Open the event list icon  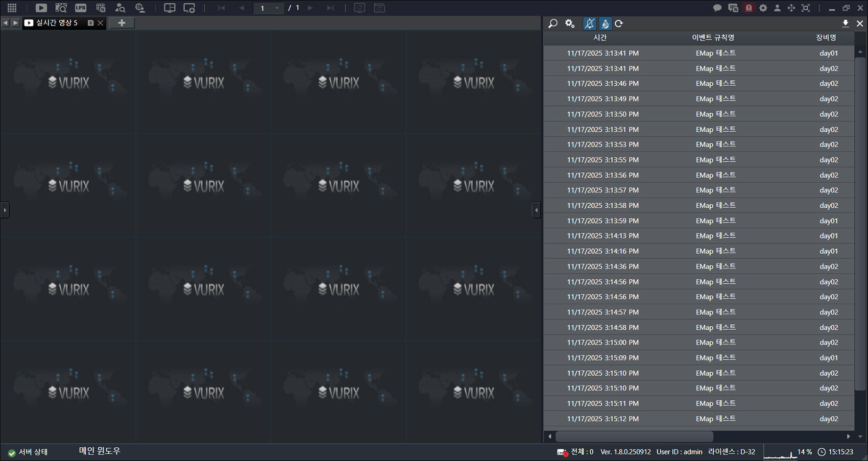tap(100, 8)
